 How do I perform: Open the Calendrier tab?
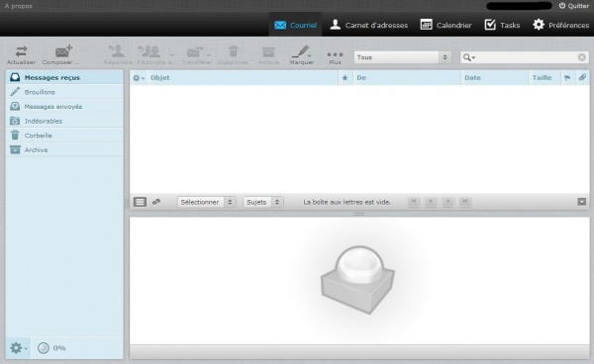445,25
